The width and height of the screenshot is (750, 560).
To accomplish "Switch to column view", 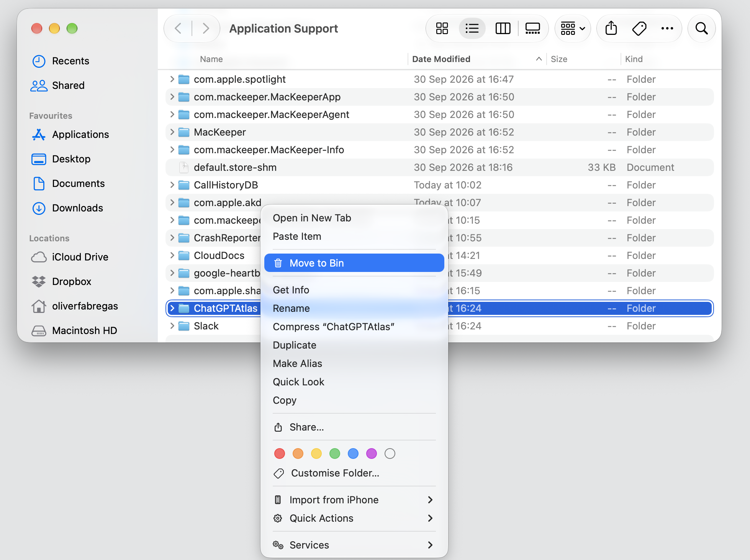I will [503, 28].
